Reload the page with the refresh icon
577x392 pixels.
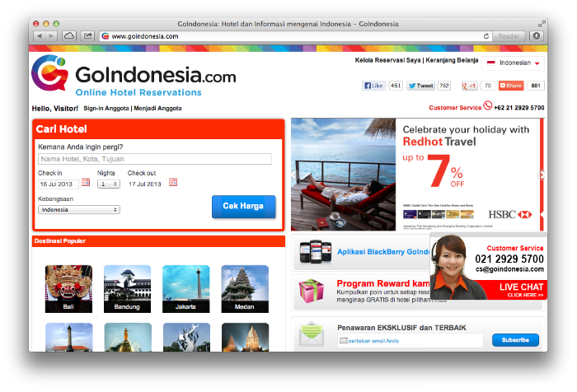tap(486, 36)
